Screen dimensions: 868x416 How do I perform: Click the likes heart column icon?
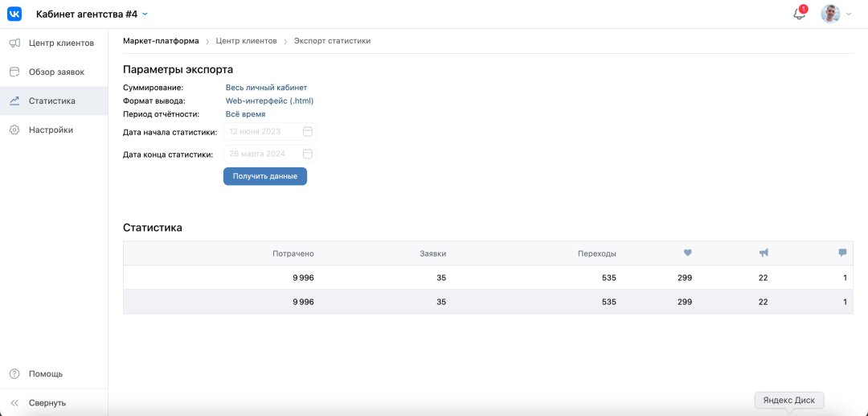point(687,253)
